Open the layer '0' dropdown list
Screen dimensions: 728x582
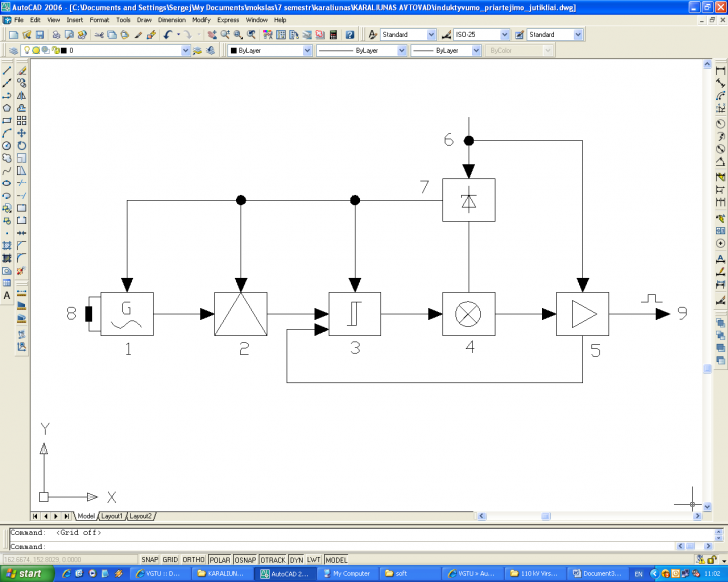[x=185, y=51]
